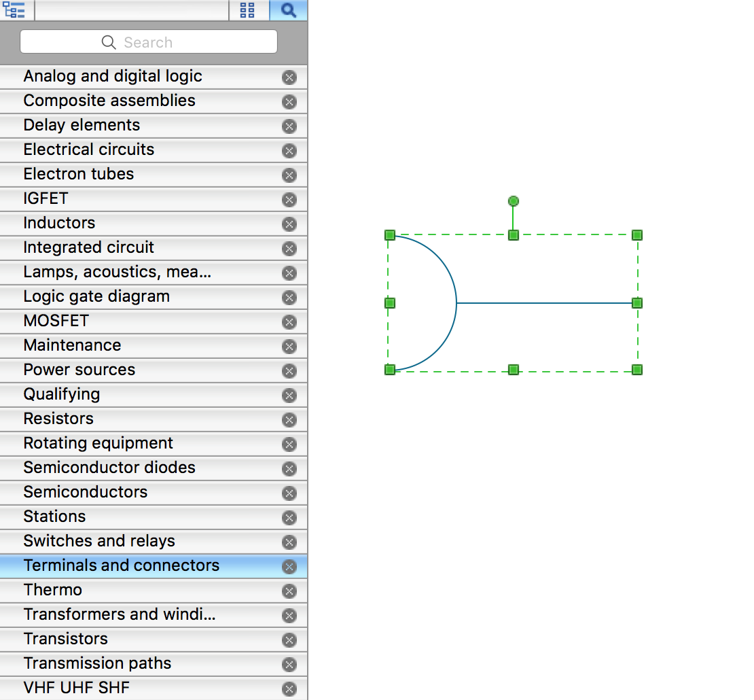Open the Analog and digital logic library

click(154, 77)
